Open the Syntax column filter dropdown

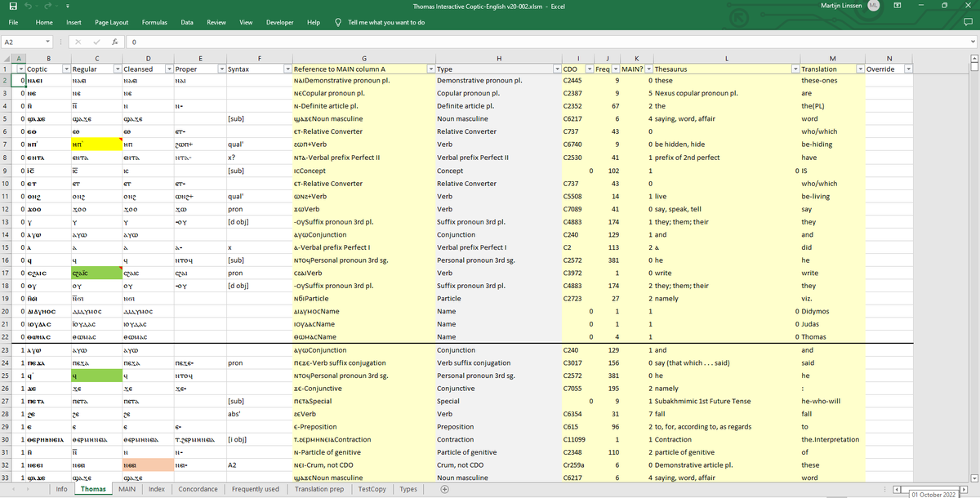click(x=287, y=69)
